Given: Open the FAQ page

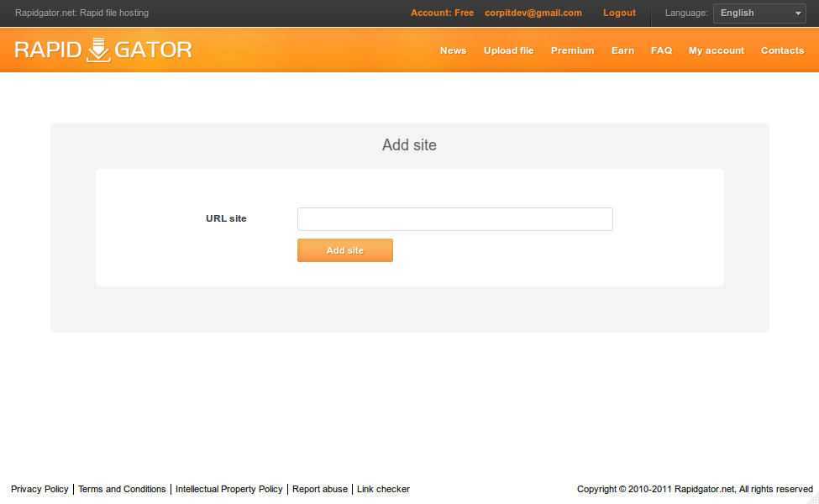Looking at the screenshot, I should point(661,50).
